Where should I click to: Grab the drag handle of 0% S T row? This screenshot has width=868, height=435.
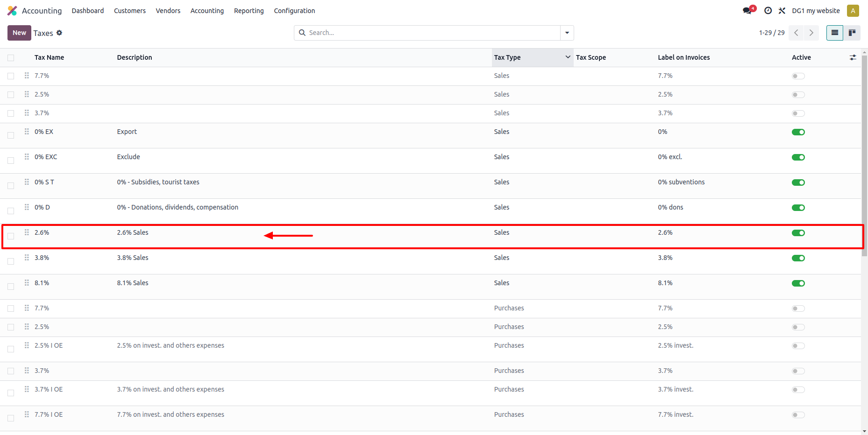27,182
